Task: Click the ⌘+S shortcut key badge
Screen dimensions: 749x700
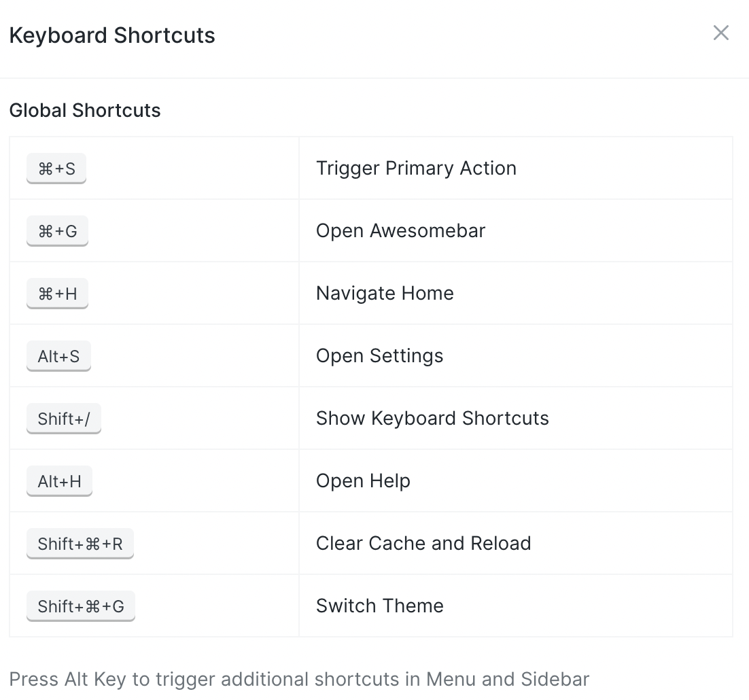Action: tap(56, 168)
